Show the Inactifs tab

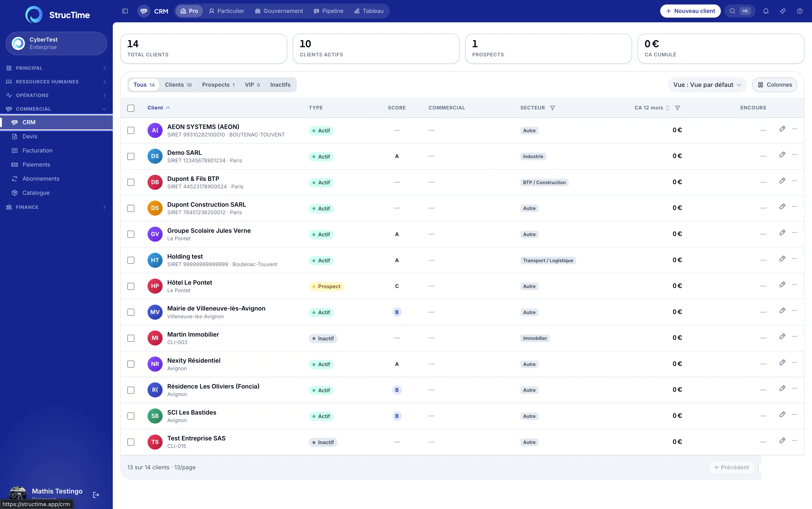click(280, 85)
